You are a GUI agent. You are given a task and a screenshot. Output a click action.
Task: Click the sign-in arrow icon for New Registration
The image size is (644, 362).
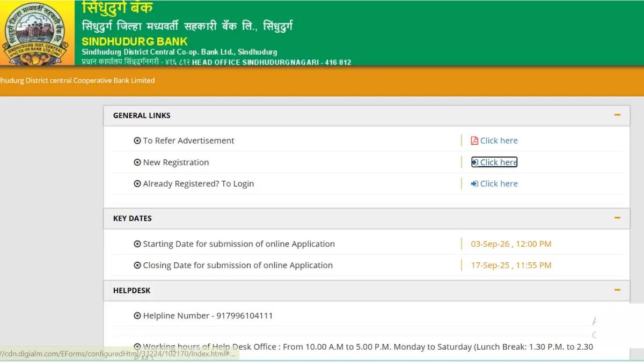click(475, 162)
